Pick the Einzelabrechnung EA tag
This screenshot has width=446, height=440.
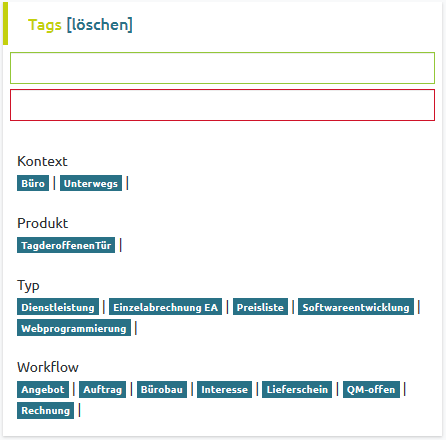pyautogui.click(x=165, y=307)
